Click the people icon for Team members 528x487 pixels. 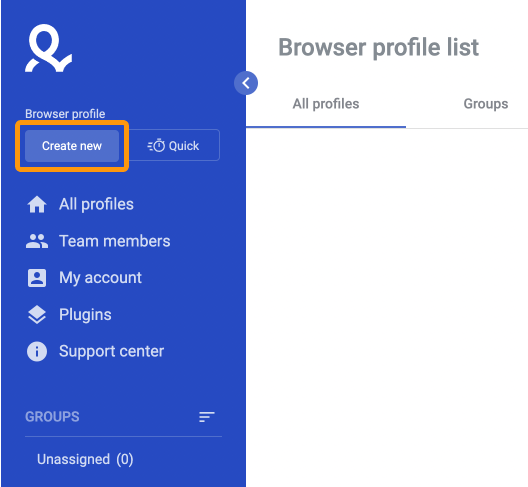point(37,241)
